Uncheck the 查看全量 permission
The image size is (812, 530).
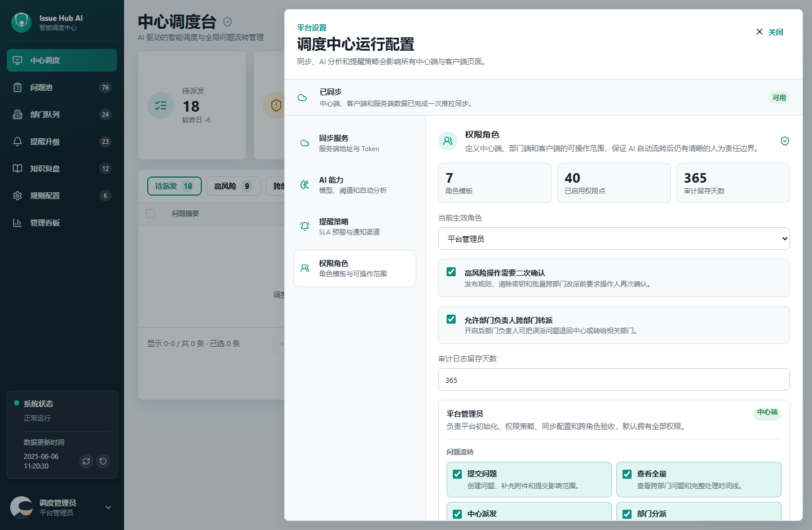[x=627, y=474]
